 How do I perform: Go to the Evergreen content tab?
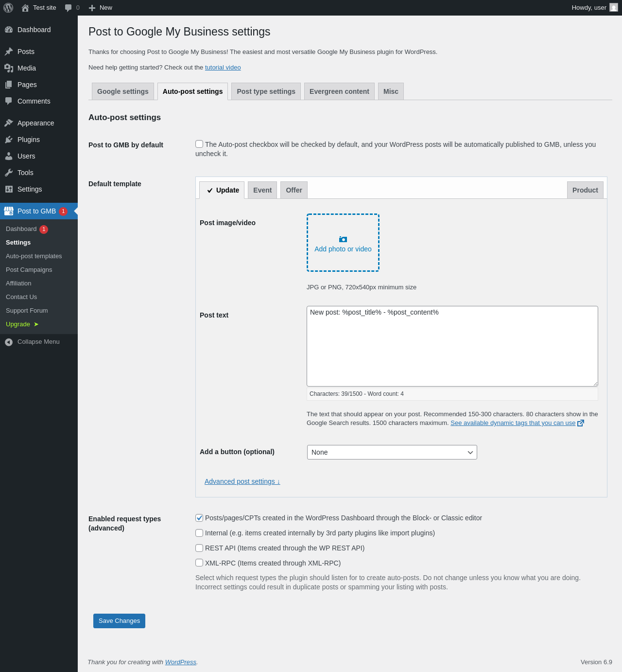(339, 91)
